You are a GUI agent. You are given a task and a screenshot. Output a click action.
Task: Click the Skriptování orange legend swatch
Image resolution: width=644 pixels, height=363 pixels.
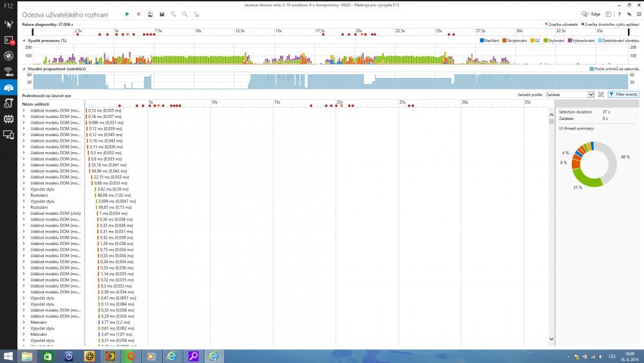(x=504, y=41)
